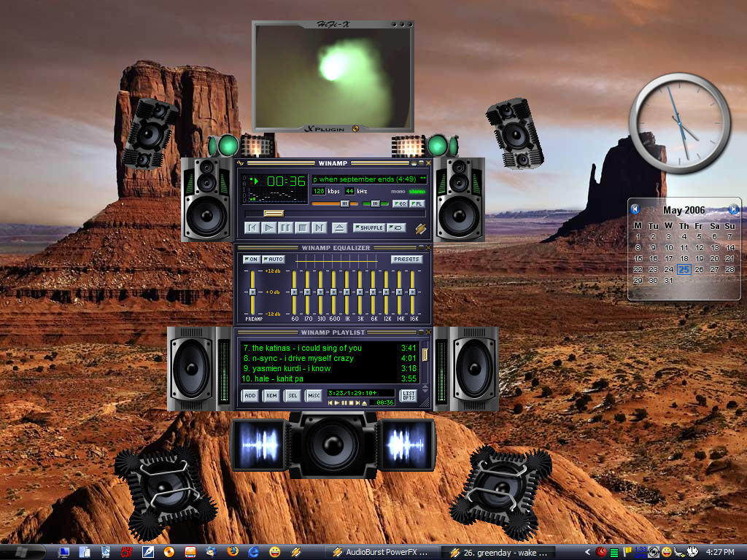
Task: Open the Start menu button
Action: (x=20, y=553)
